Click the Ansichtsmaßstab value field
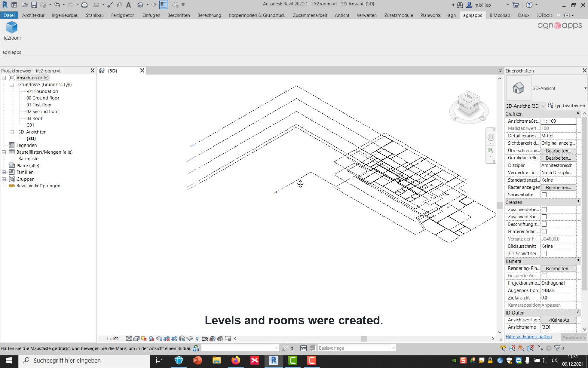This screenshot has height=368, width=588. pos(558,121)
